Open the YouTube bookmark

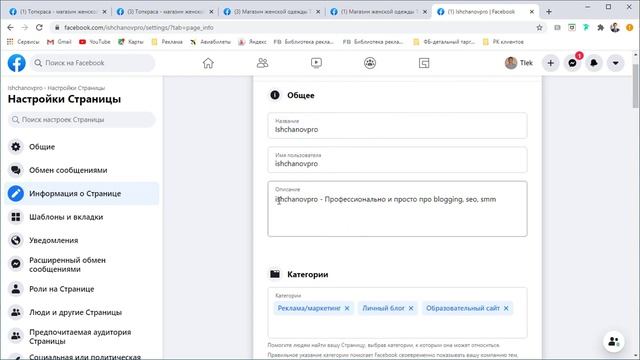coord(95,42)
